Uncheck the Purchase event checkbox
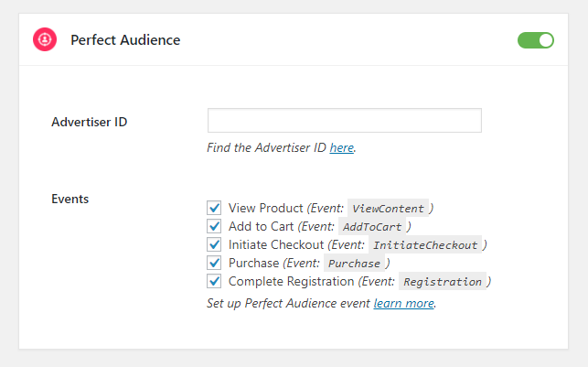The width and height of the screenshot is (588, 367). pos(214,263)
